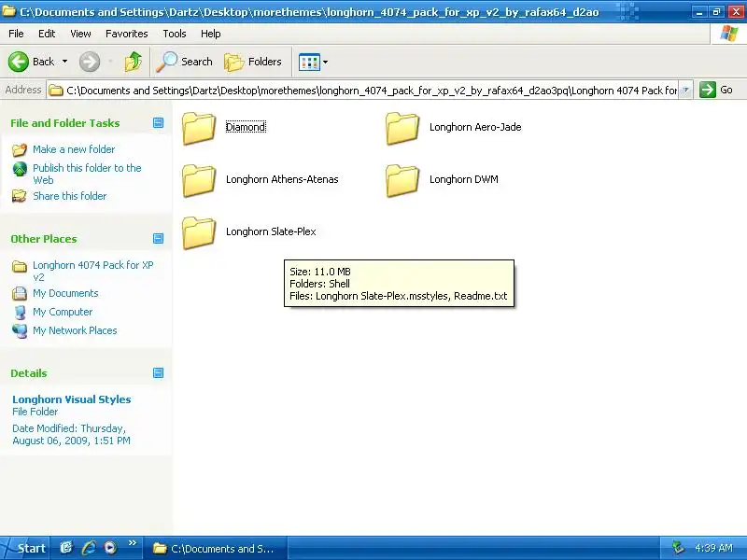Click the Longhorn Slate-Plex label
The image size is (747, 560).
(x=271, y=231)
